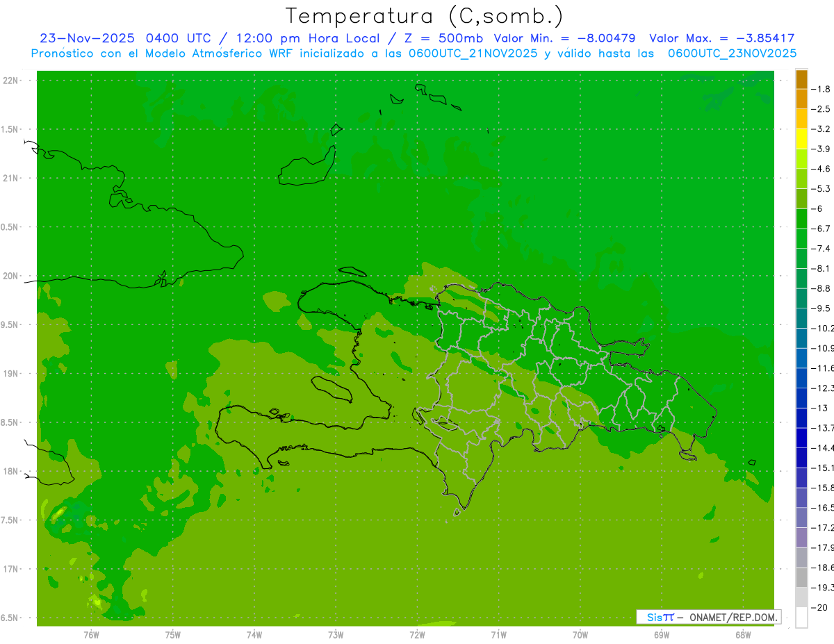The height and width of the screenshot is (644, 834).
Task: Click the "0400 UTC" time text
Action: [178, 38]
